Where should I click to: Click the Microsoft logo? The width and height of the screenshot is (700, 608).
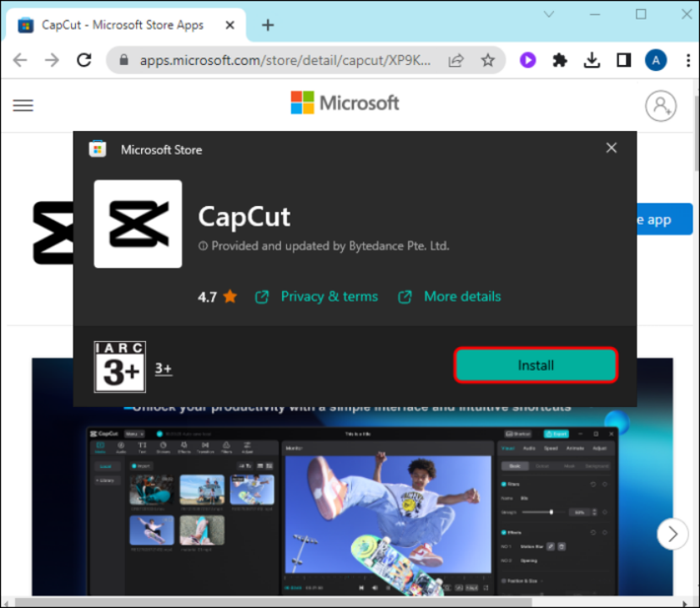point(345,103)
